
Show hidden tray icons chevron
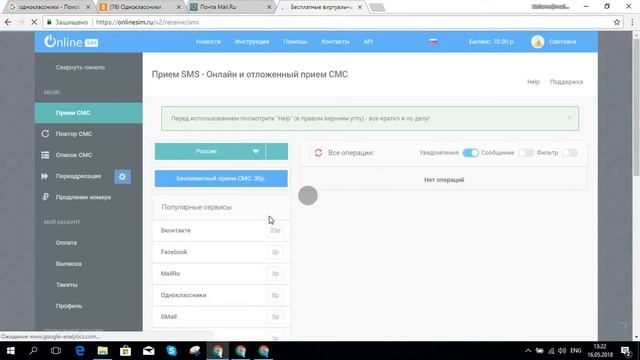point(528,351)
